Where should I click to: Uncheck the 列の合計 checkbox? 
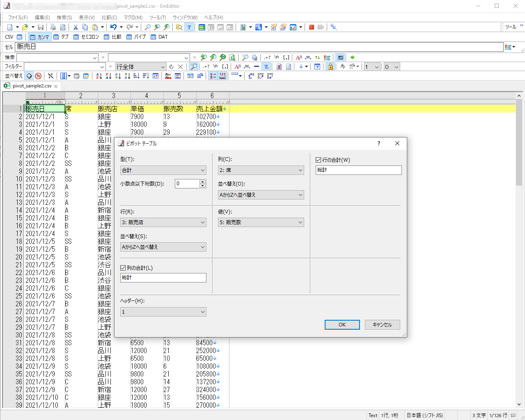[x=123, y=268]
